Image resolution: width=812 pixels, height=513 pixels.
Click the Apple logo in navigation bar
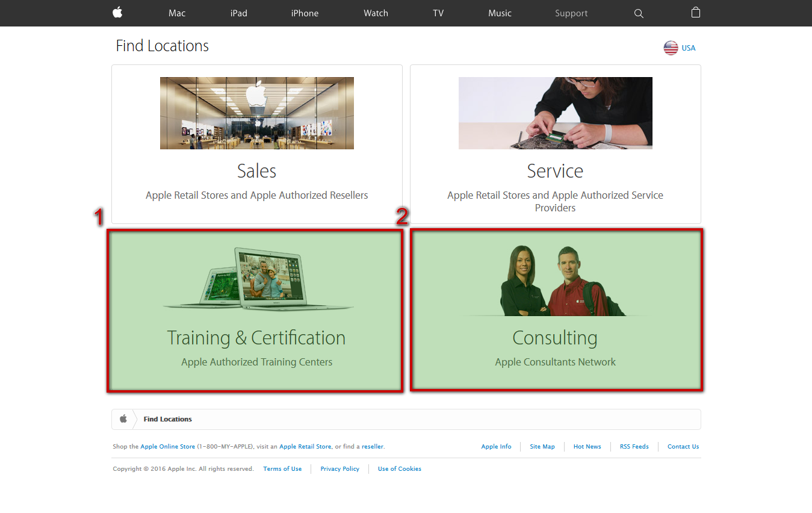click(117, 13)
